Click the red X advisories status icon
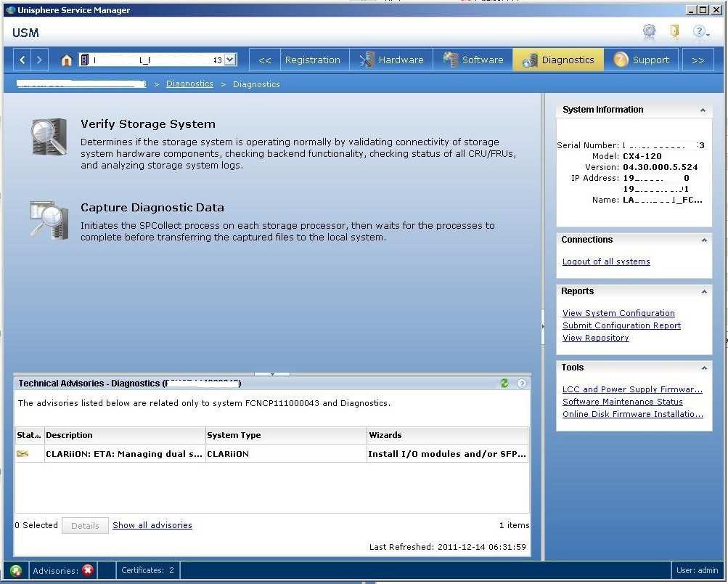 tap(87, 570)
